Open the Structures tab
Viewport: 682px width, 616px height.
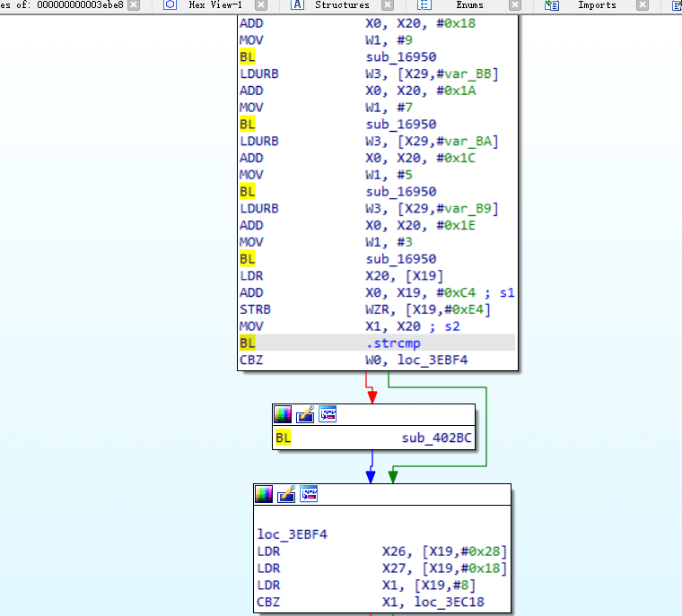coord(342,4)
